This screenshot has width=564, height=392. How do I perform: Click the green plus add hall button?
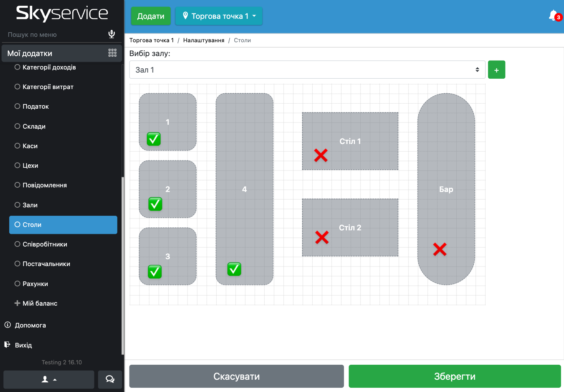496,70
